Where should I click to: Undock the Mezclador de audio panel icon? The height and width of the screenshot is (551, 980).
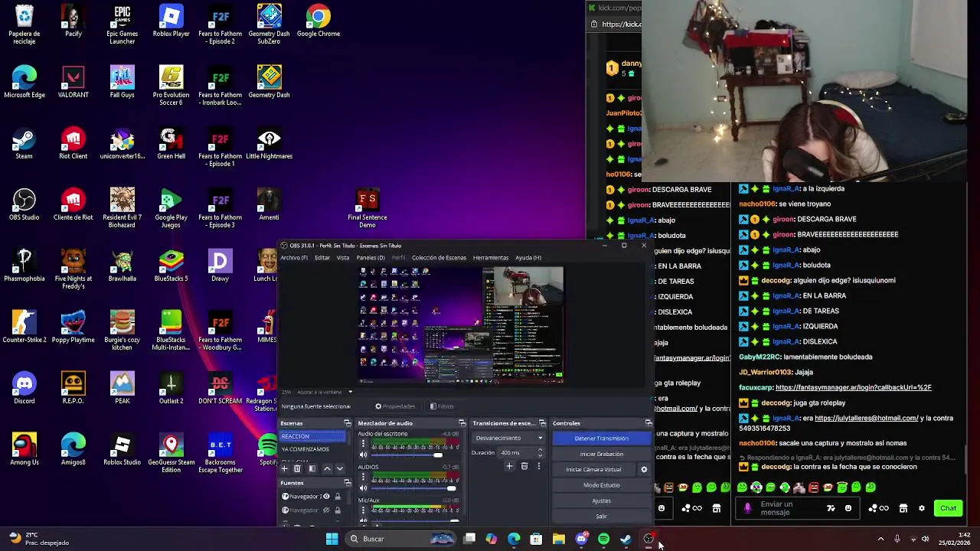(462, 423)
